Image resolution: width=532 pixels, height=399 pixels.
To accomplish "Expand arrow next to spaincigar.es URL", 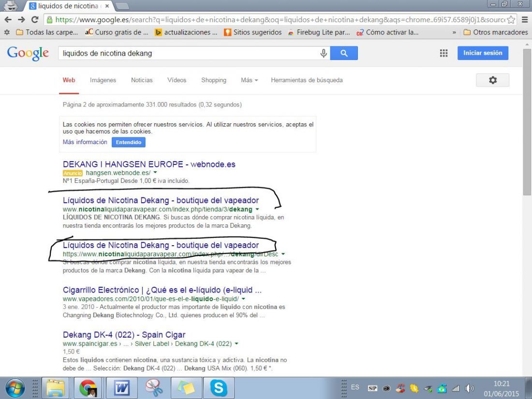I will pyautogui.click(x=236, y=343).
